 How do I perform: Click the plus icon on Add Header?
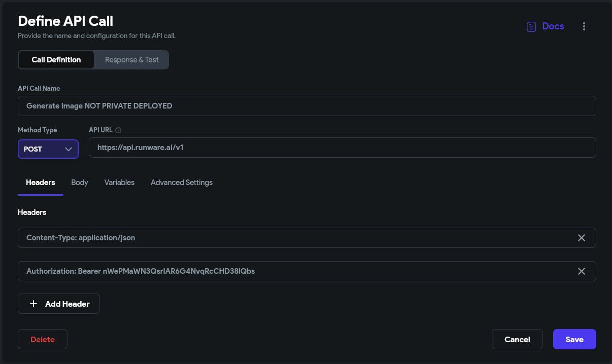(x=33, y=304)
